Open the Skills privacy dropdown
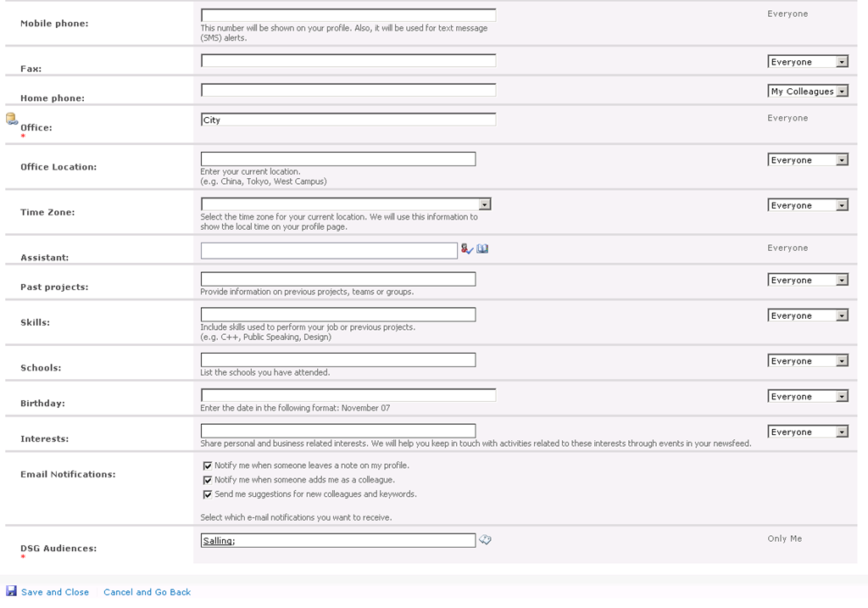This screenshot has height=608, width=868. pyautogui.click(x=842, y=316)
